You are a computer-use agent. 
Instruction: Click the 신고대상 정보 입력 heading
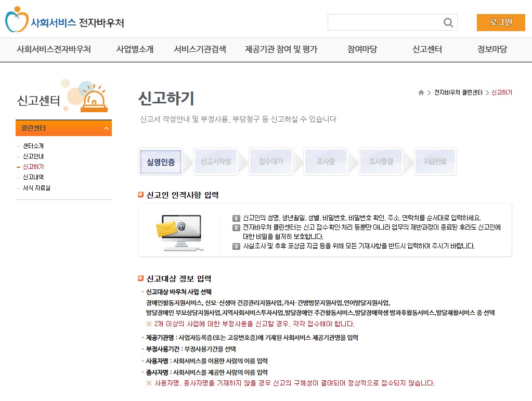click(x=179, y=278)
